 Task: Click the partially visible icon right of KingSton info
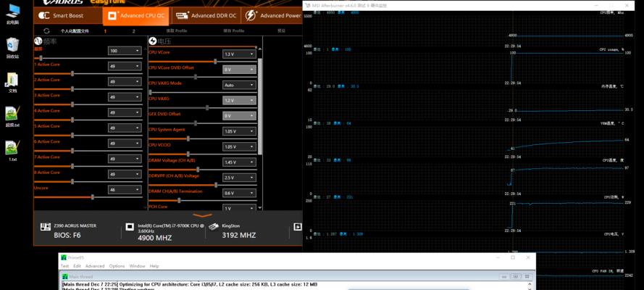pyautogui.click(x=298, y=227)
